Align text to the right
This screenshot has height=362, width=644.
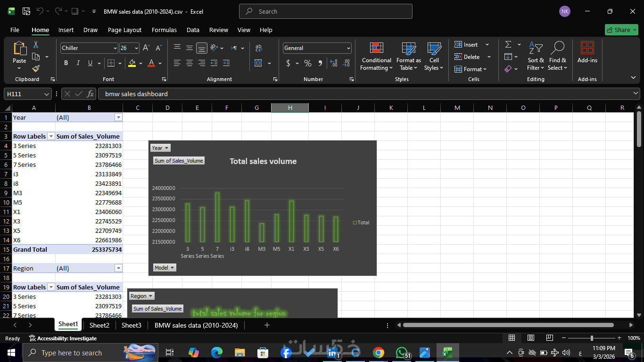pyautogui.click(x=202, y=63)
